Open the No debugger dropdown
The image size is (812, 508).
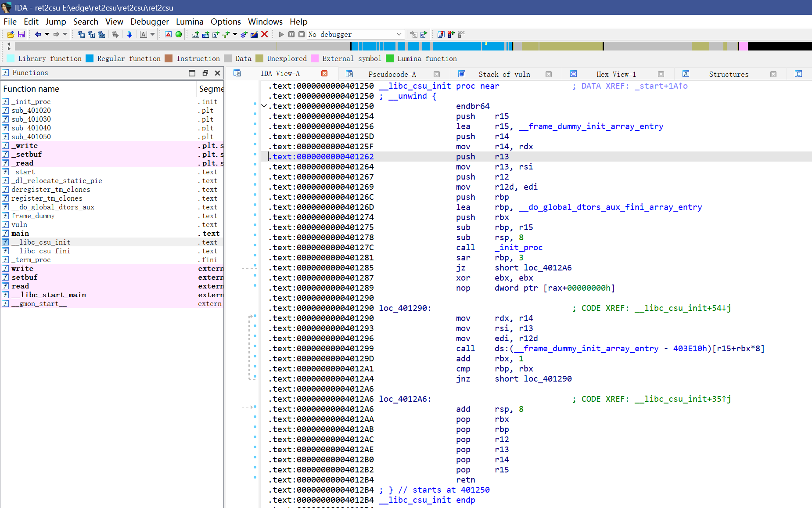click(x=399, y=34)
